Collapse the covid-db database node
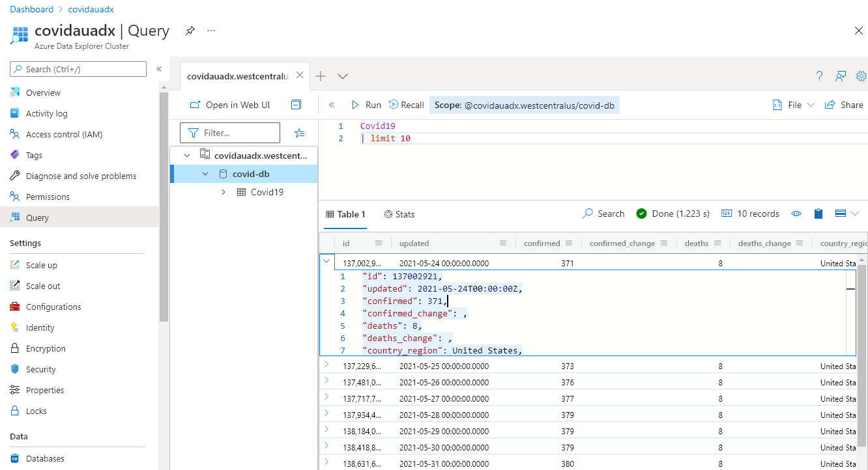Viewport: 868px width, 470px height. click(205, 174)
